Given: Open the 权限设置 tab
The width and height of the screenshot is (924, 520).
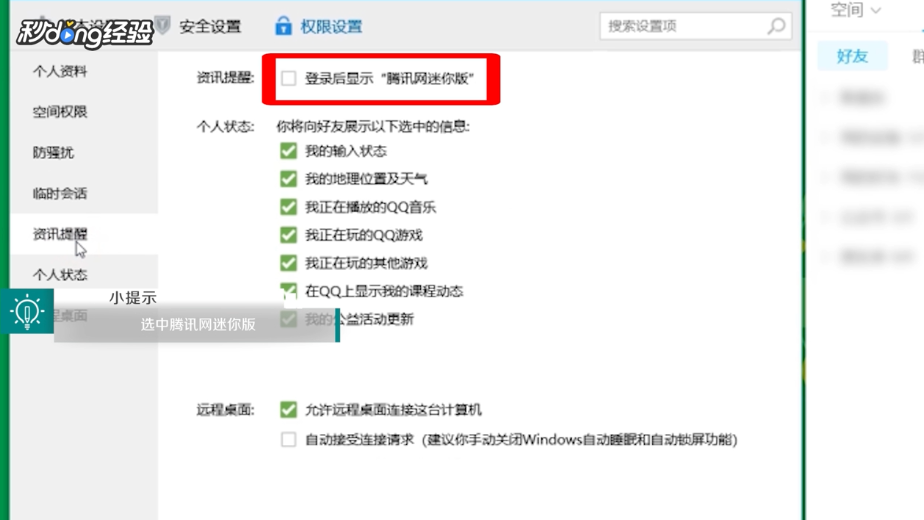Looking at the screenshot, I should point(331,27).
